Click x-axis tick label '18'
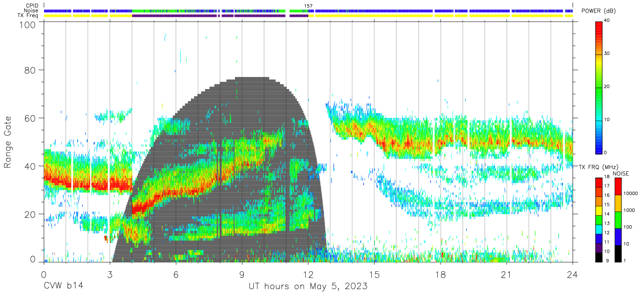 point(441,274)
